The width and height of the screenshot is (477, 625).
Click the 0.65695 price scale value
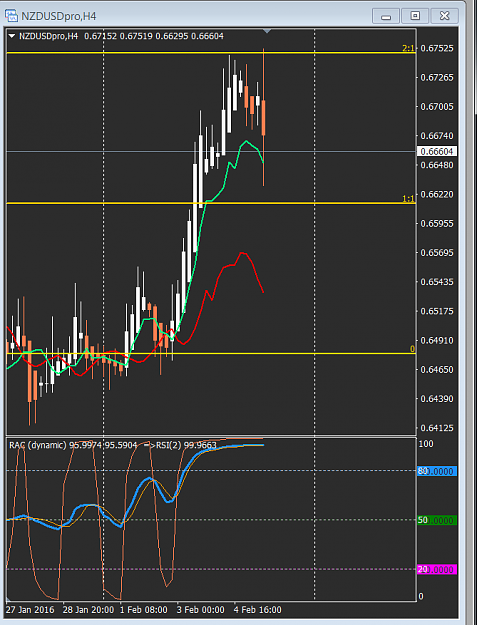tap(437, 253)
